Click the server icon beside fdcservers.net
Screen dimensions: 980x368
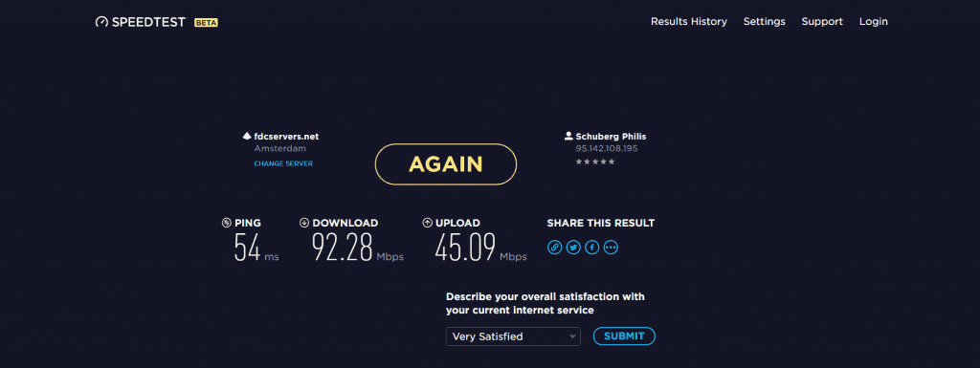pyautogui.click(x=247, y=136)
